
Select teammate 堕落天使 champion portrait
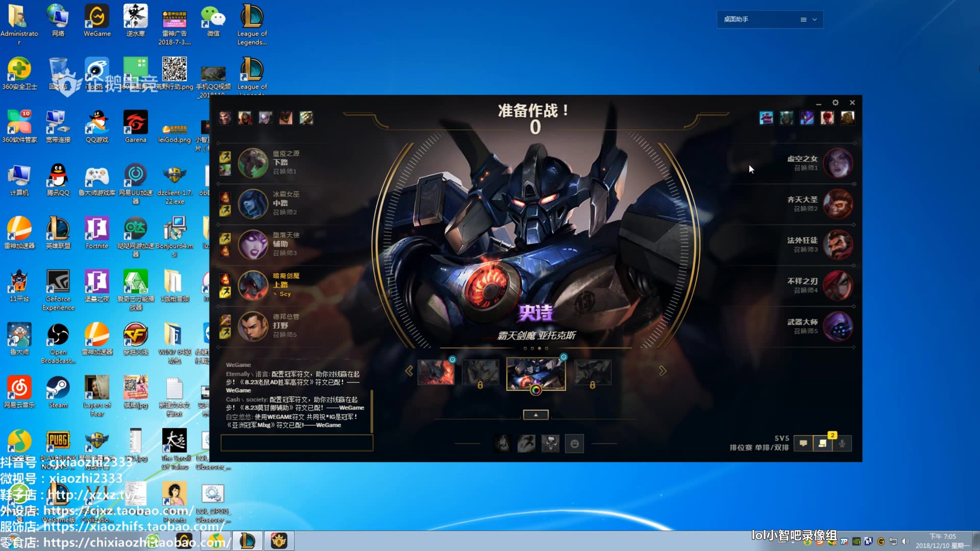click(x=253, y=244)
